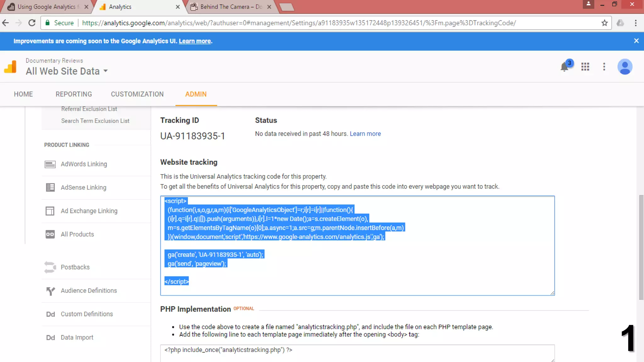Click the AdWords Linking icon

tap(50, 164)
